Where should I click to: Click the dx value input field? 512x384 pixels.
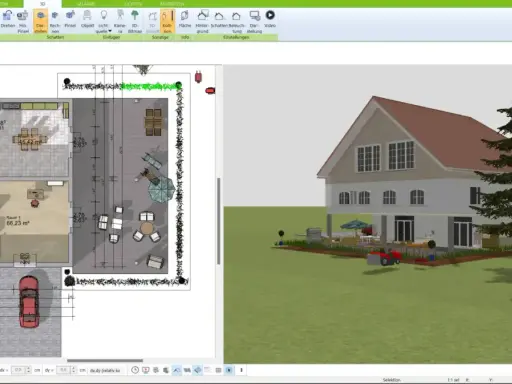coord(18,370)
